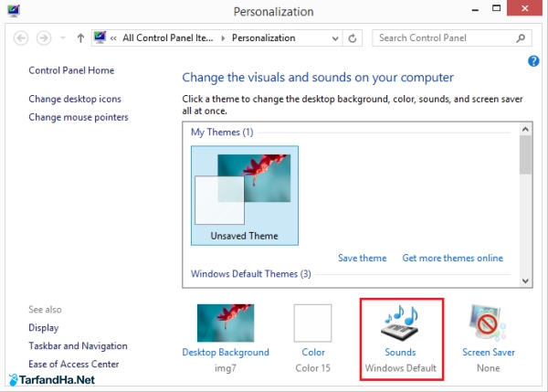Open the Color swatch box
Image resolution: width=548 pixels, height=392 pixels.
pos(312,323)
